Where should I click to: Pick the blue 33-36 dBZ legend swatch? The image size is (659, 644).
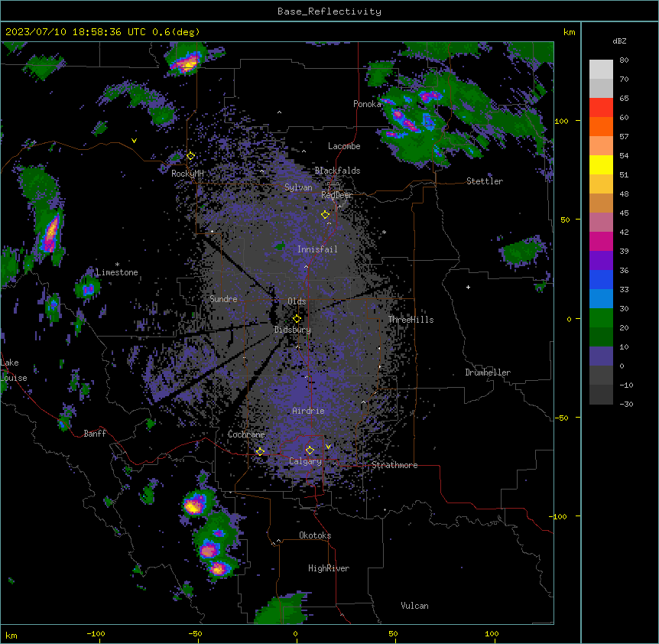click(x=601, y=279)
